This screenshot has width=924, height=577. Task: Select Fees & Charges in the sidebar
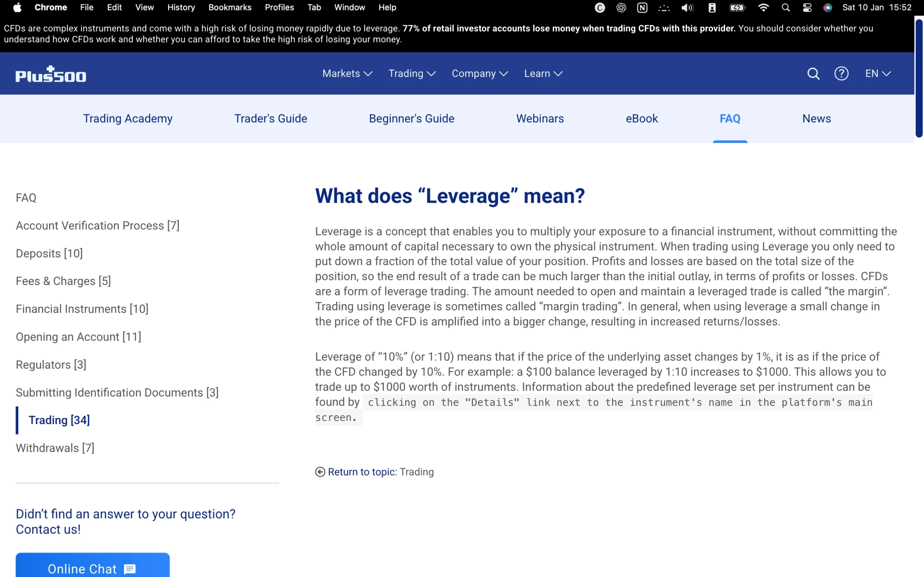[63, 281]
